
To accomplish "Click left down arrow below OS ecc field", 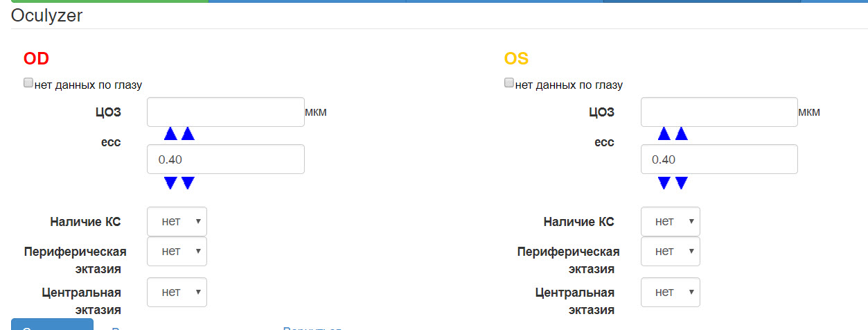I will [664, 183].
